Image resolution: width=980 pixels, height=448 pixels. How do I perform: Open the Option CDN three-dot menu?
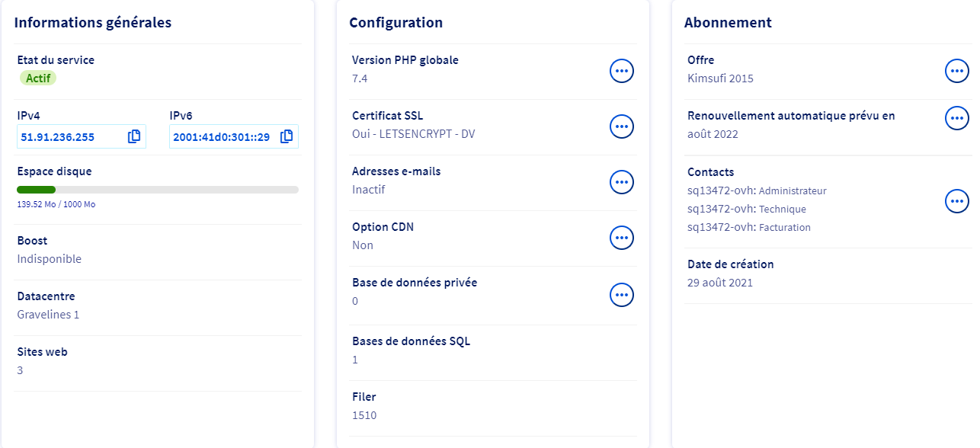pyautogui.click(x=622, y=238)
